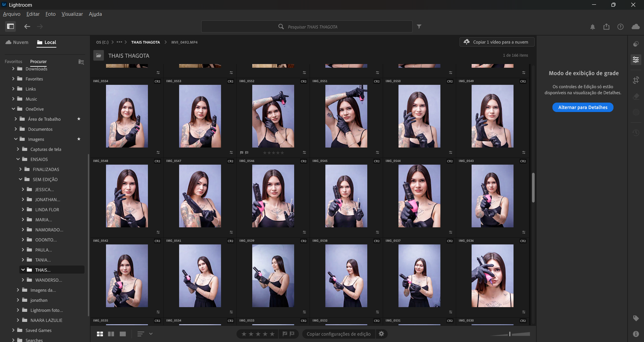The height and width of the screenshot is (342, 644).
Task: Click Copiar 1 vídeo para a nuvem
Action: click(497, 42)
